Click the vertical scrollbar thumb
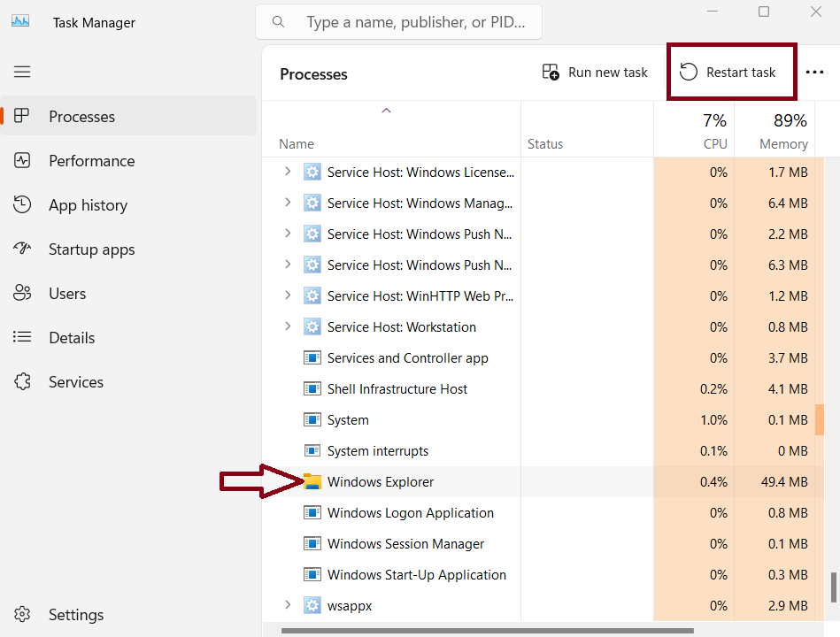 click(832, 586)
